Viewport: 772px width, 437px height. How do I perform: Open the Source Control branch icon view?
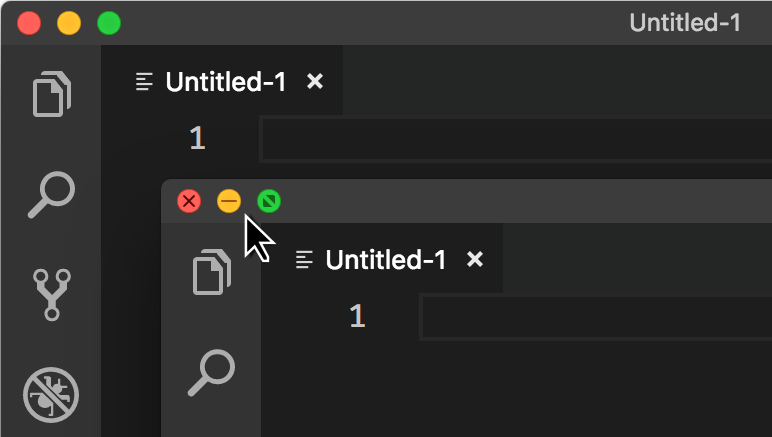point(52,295)
